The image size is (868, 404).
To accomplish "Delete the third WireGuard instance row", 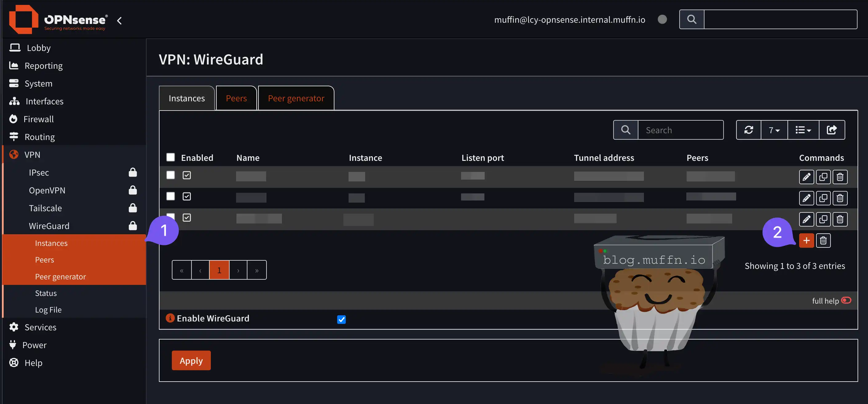I will click(840, 219).
